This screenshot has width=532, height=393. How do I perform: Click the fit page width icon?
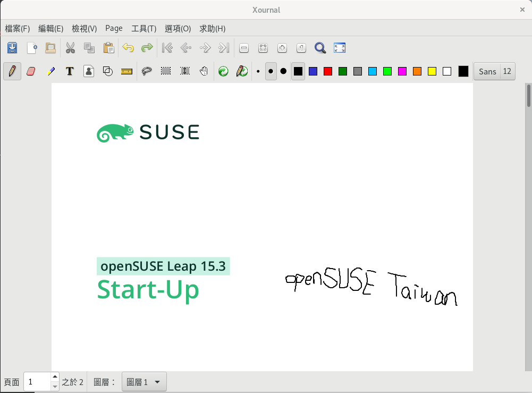263,48
